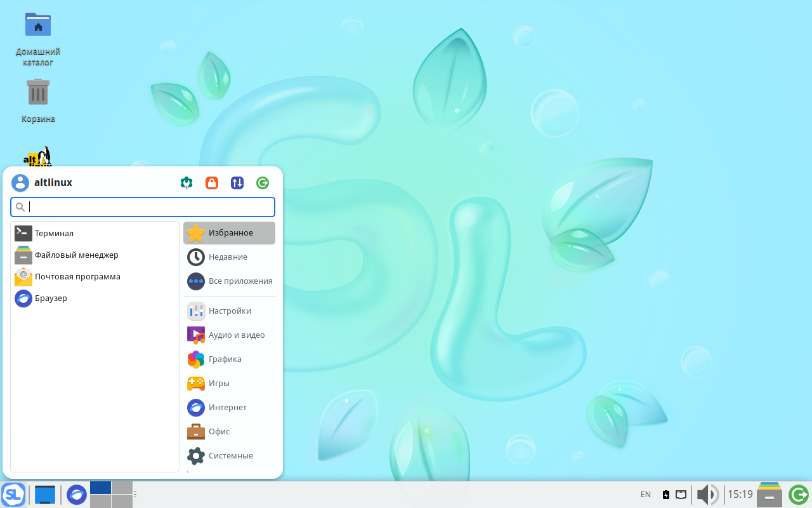The width and height of the screenshot is (812, 508).
Task: Switch user via the blue arrows icon
Action: (x=237, y=182)
